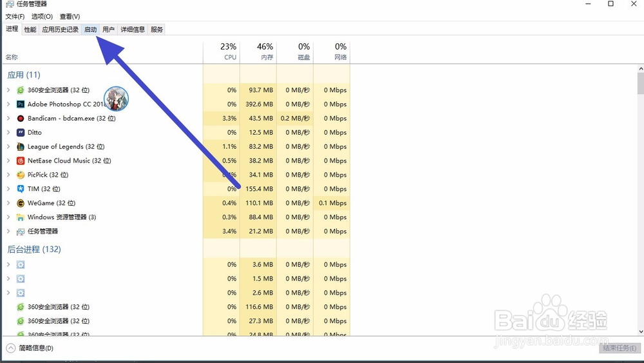Sort by the 网络 column header
The width and height of the screenshot is (644, 363).
coord(332,52)
